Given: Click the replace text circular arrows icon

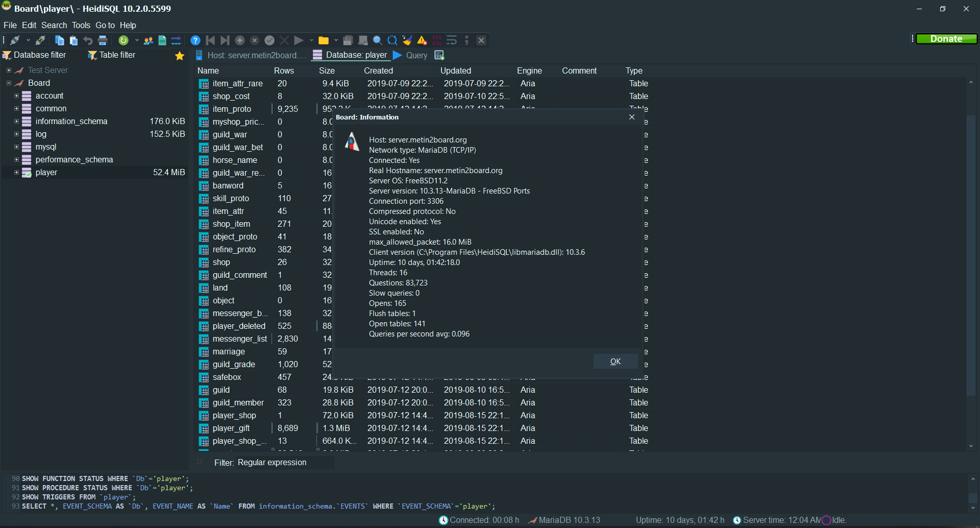Looking at the screenshot, I should point(393,40).
